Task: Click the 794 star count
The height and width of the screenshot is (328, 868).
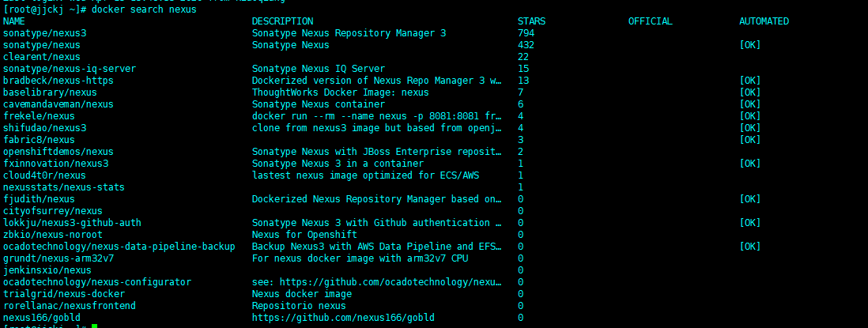Action: tap(526, 33)
